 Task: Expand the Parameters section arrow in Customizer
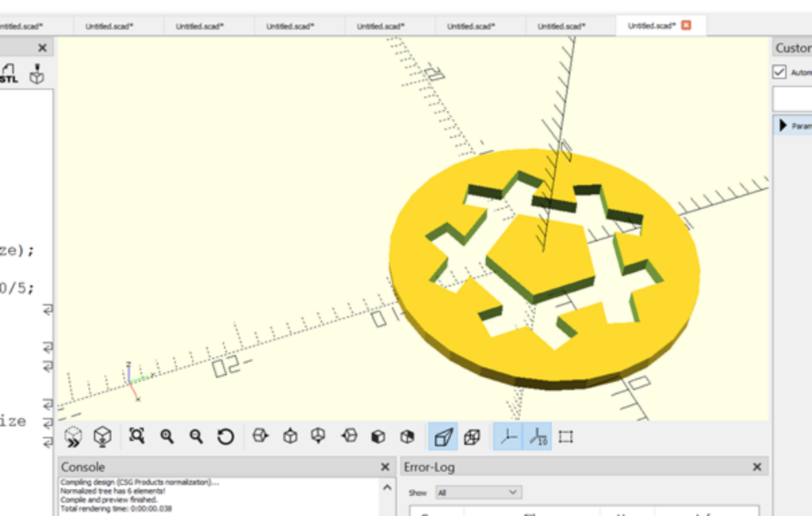(783, 125)
